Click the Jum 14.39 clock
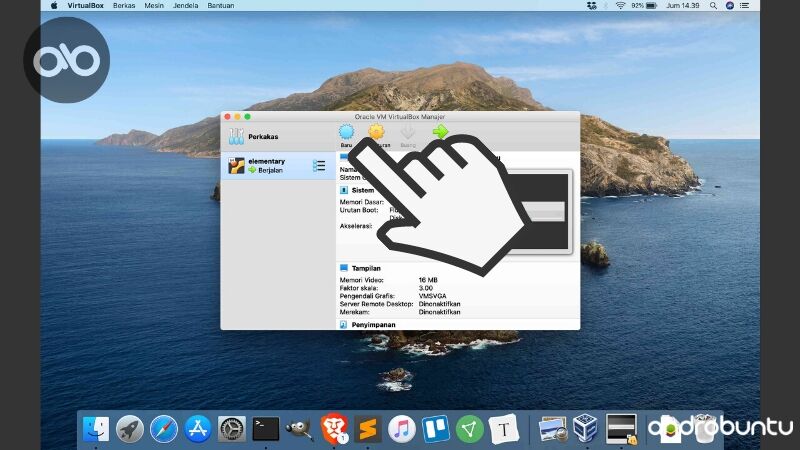This screenshot has height=450, width=800. click(x=683, y=6)
